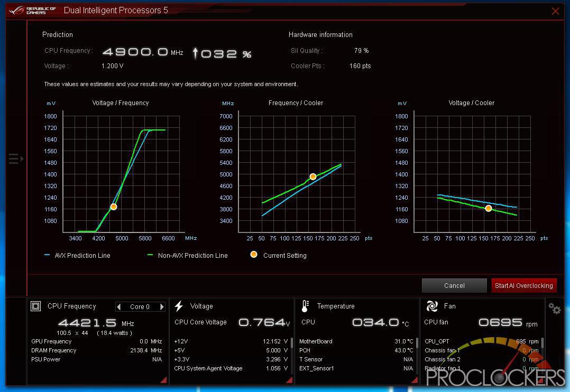Click the orange marker on Voltage / Cooler graph
The image size is (570, 392).
(x=489, y=208)
